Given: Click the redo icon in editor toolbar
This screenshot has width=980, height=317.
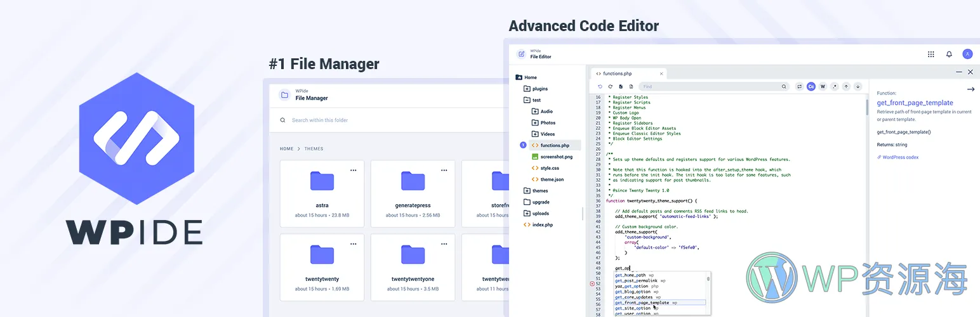Looking at the screenshot, I should coord(610,86).
